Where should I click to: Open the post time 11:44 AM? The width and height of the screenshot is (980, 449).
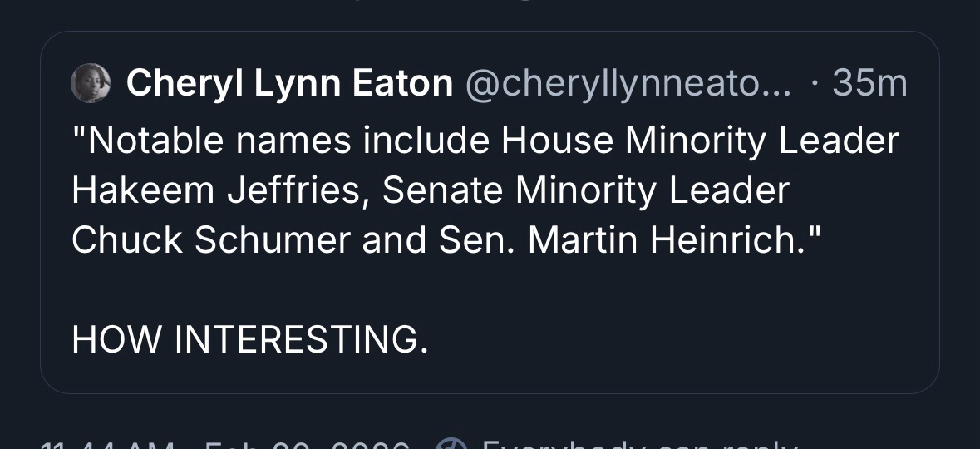click(x=108, y=446)
